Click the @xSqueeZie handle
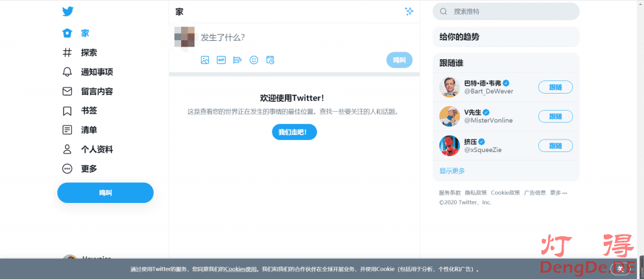 (x=483, y=150)
